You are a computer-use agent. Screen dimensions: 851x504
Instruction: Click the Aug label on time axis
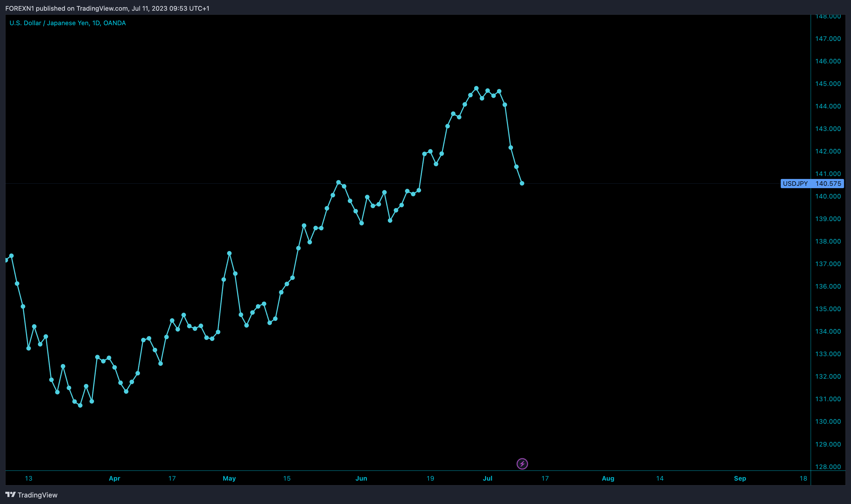coord(608,478)
